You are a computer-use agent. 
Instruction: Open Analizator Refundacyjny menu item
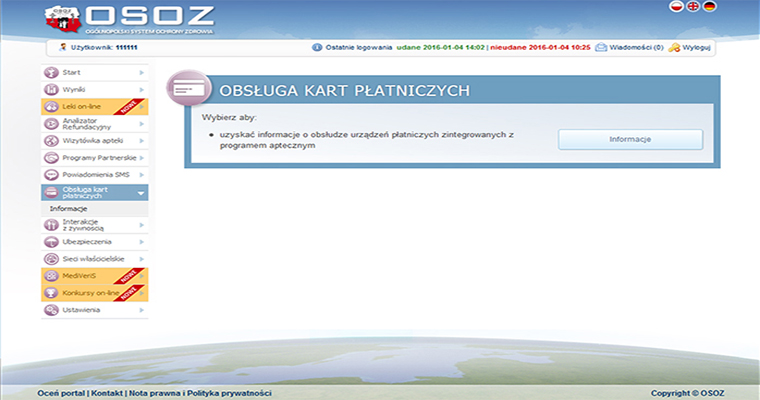tap(85, 124)
